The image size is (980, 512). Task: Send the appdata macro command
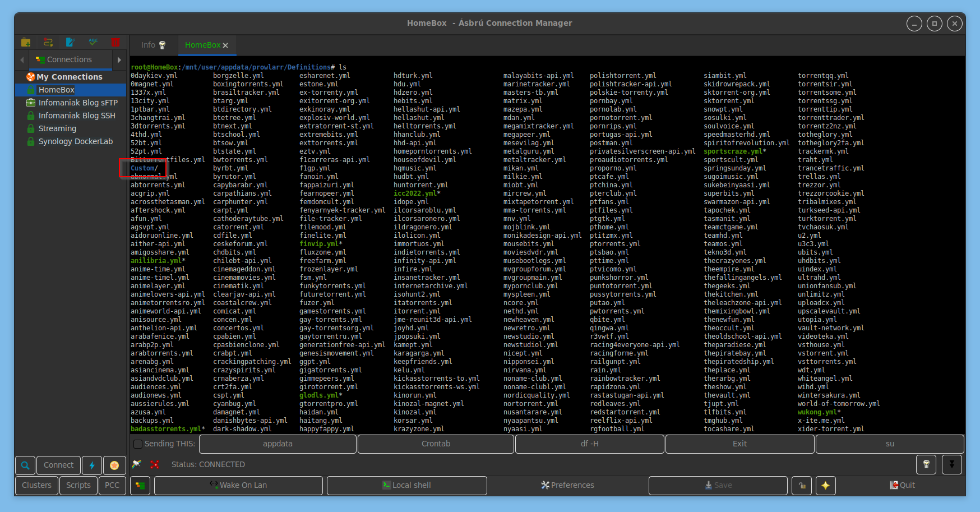[278, 444]
